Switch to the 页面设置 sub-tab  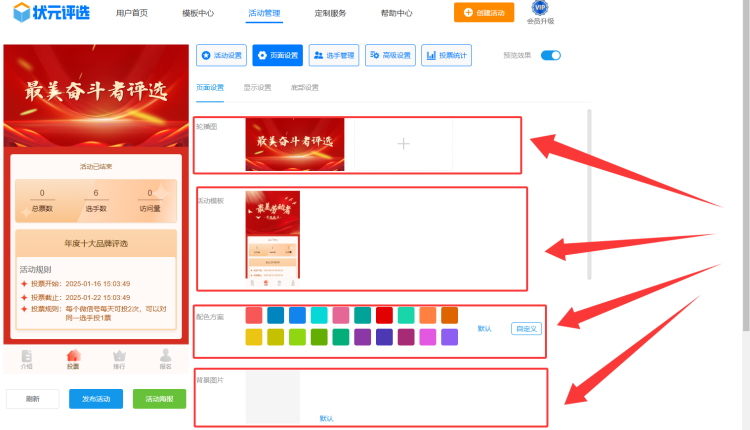tap(210, 88)
